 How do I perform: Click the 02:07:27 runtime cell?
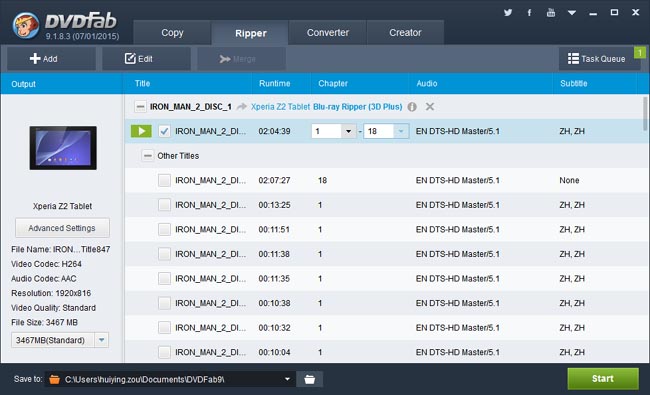274,180
